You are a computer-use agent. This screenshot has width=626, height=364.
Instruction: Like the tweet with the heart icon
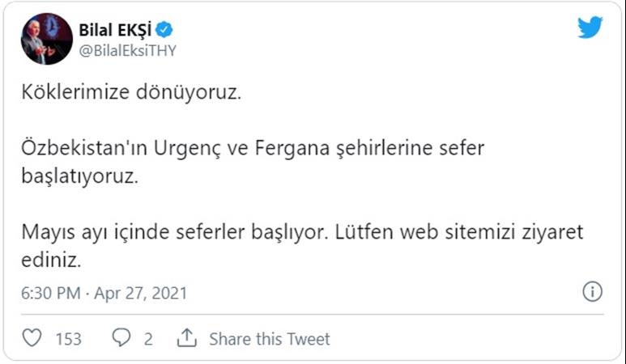click(32, 338)
